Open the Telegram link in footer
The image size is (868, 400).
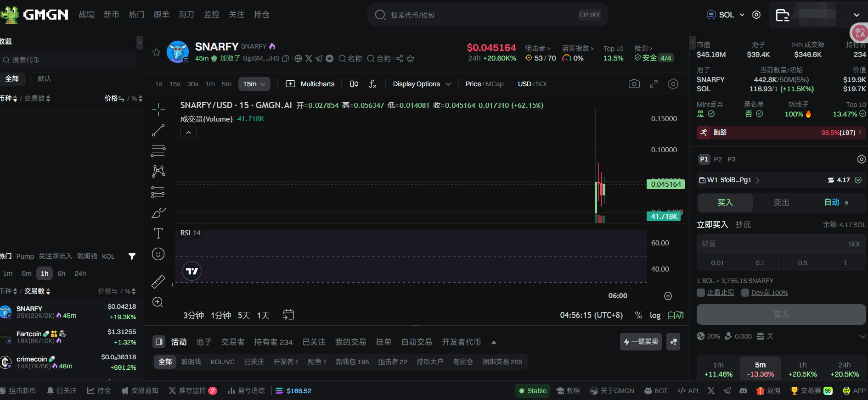(x=727, y=391)
